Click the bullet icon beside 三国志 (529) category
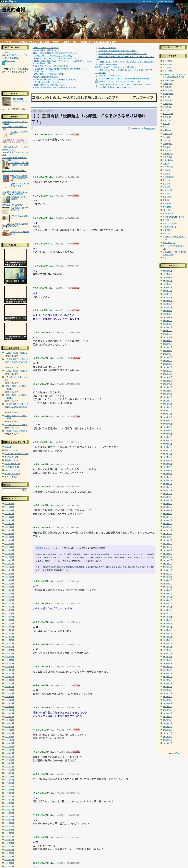The width and height of the screenshot is (188, 868). [x=161, y=65]
